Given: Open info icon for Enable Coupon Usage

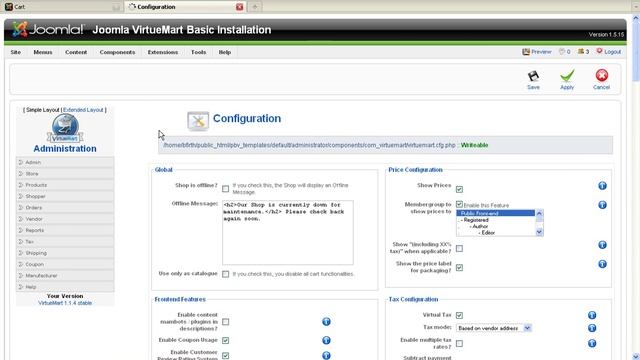Looking at the screenshot, I should click(326, 340).
